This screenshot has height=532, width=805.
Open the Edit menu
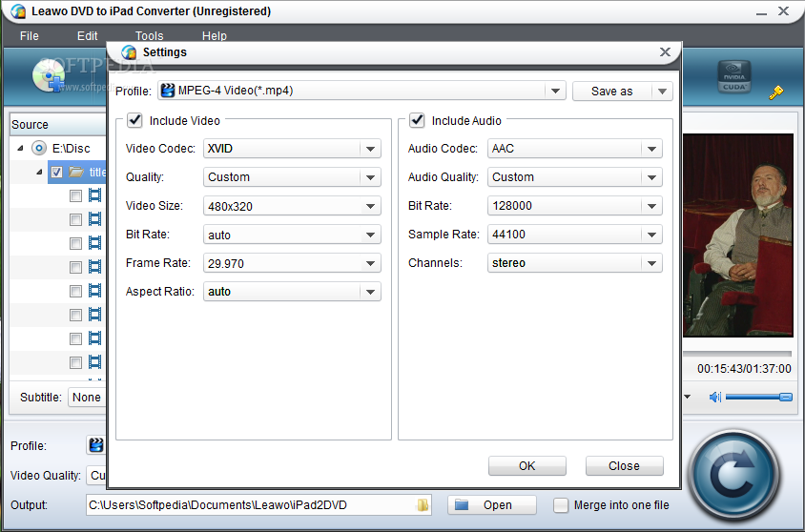pyautogui.click(x=88, y=36)
